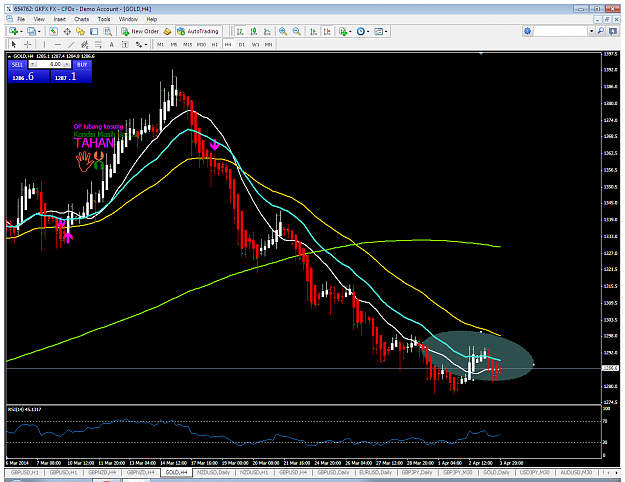
Task: Switch to the D1 timeframe
Action: pos(242,45)
